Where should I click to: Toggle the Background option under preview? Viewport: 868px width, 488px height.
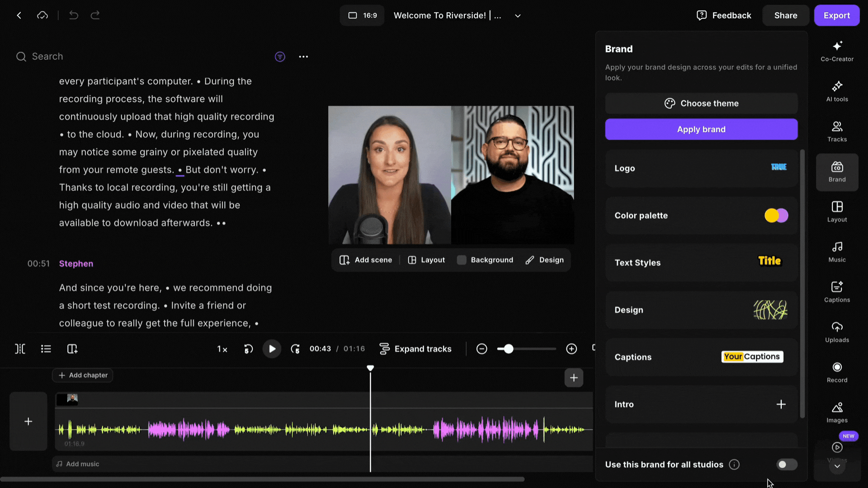point(485,260)
